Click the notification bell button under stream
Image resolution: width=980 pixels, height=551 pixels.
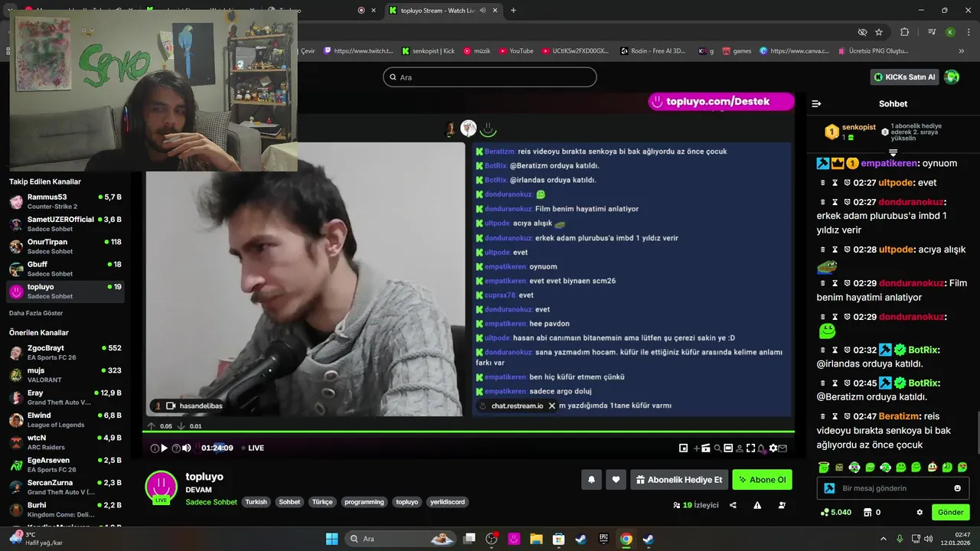click(x=591, y=480)
